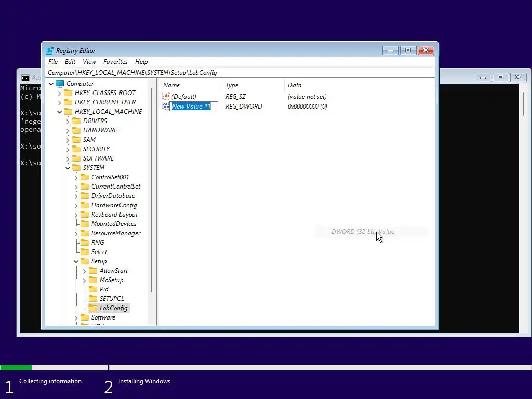Select the SECURITY folder icon

76,149
